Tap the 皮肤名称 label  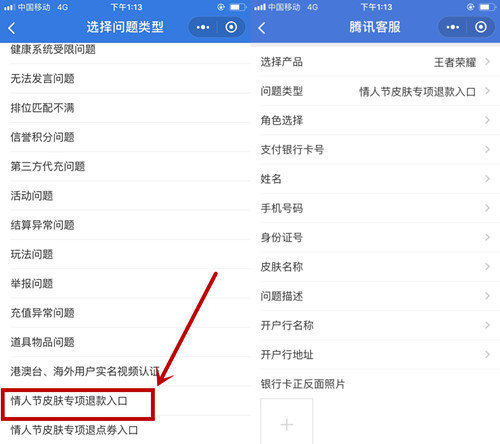point(282,267)
